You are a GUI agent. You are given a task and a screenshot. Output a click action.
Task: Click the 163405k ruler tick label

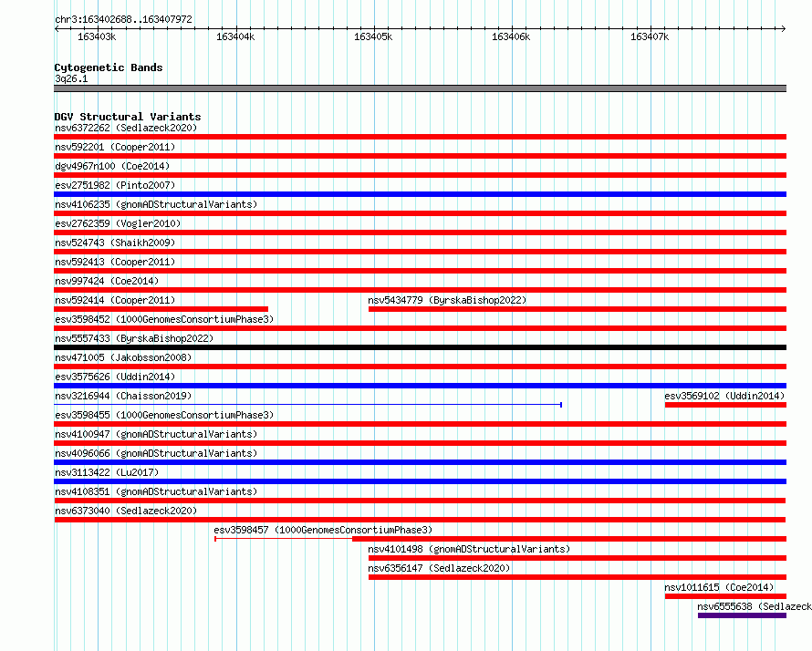point(373,36)
